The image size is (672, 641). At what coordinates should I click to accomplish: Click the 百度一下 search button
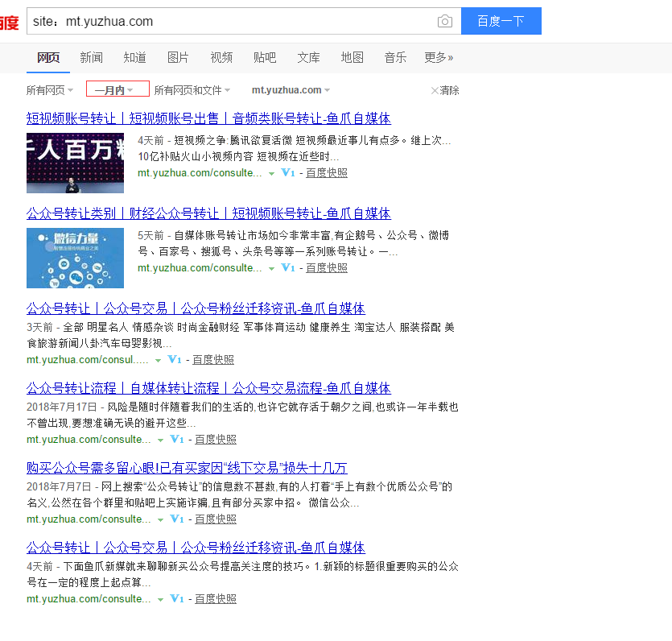tap(501, 21)
